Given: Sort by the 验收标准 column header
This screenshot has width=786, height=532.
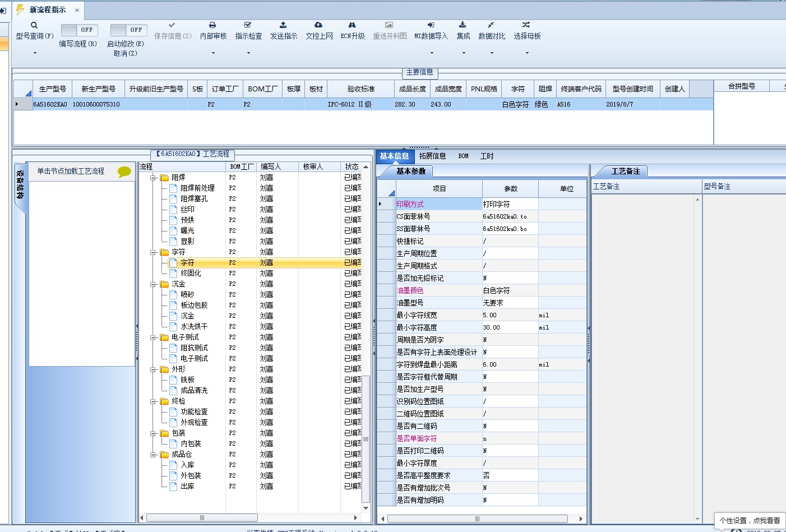Looking at the screenshot, I should [360, 89].
